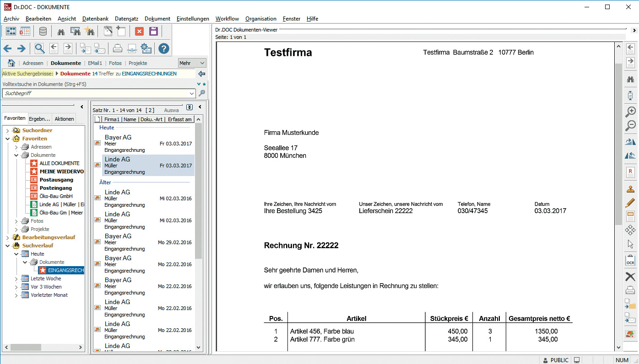Expand the Suchordner tree node
Screen dimensions: 639x364
[x=7, y=131]
